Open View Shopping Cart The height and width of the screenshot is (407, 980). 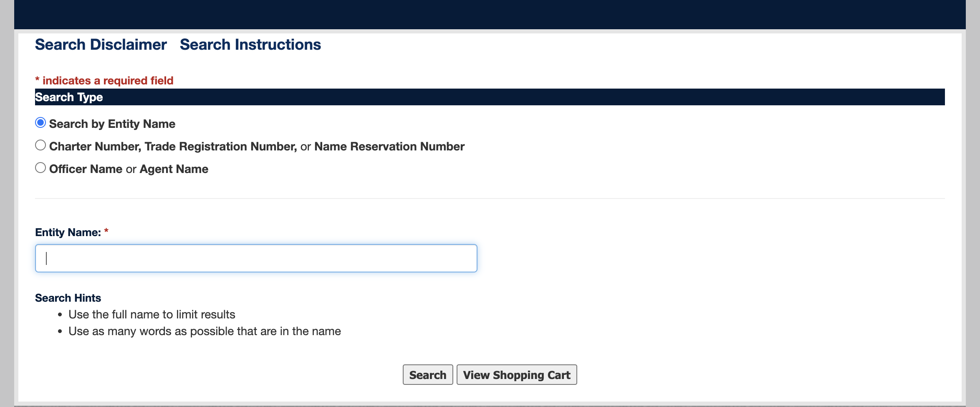point(517,375)
